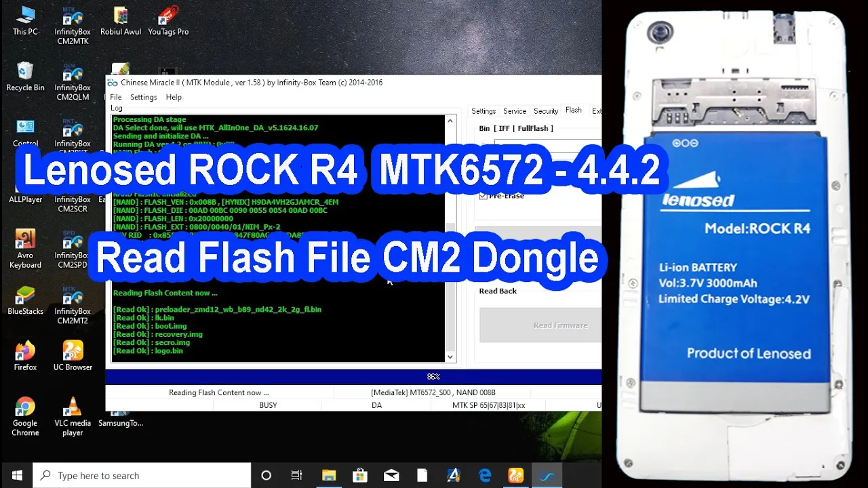Switch to the Service tab
Viewport: 868px width, 488px height.
point(515,111)
